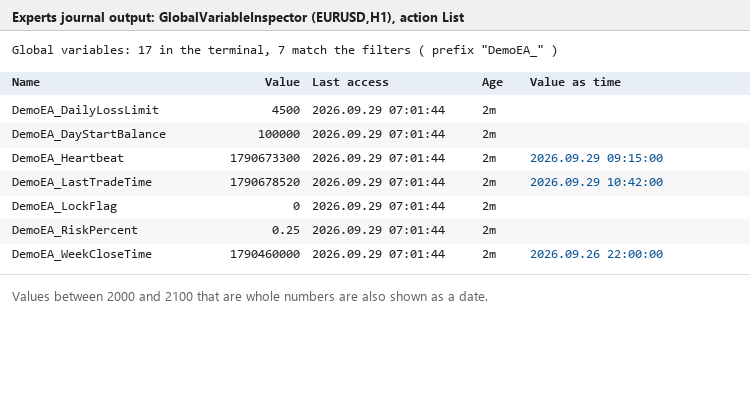
Task: Click the Heartbeat time 2026.09.29 09:15:00
Action: 596,158
